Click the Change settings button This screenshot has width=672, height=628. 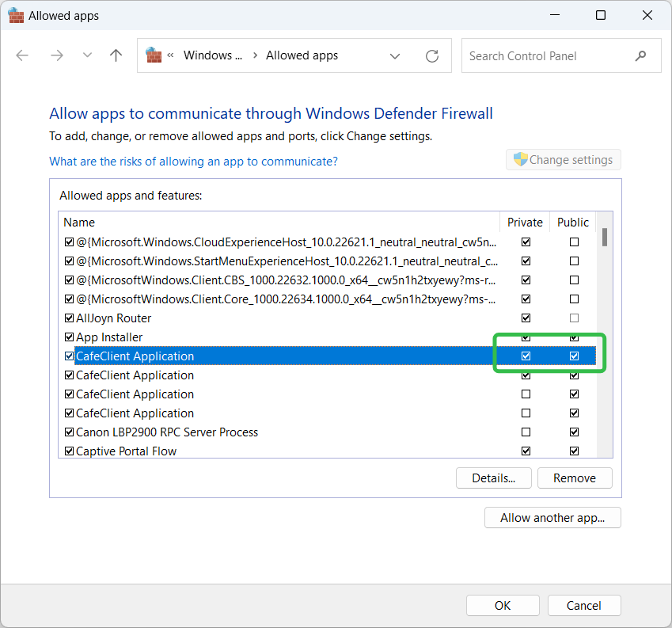click(563, 160)
